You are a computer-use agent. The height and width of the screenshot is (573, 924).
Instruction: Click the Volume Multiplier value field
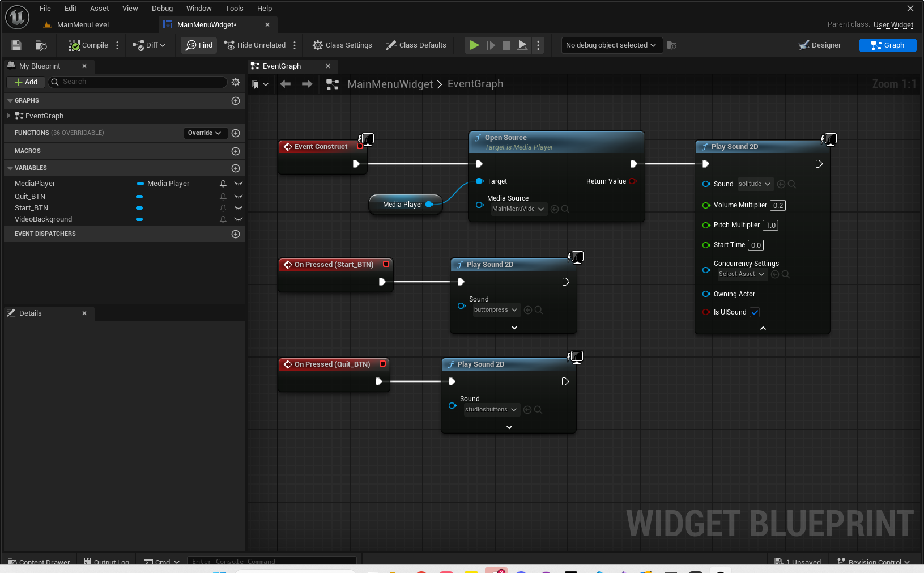pyautogui.click(x=778, y=206)
